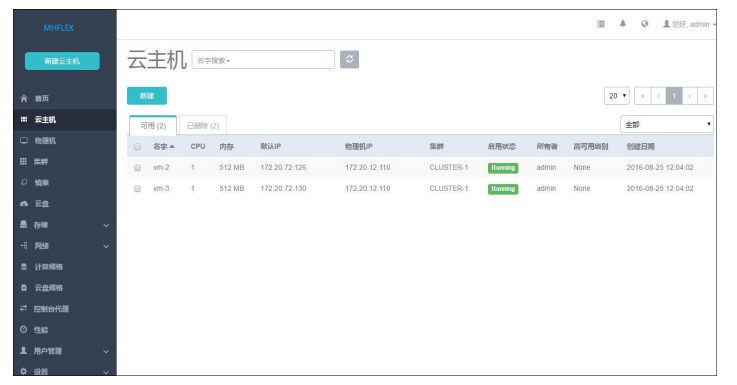
Task: Go to previous page (‹) button
Action: point(659,96)
